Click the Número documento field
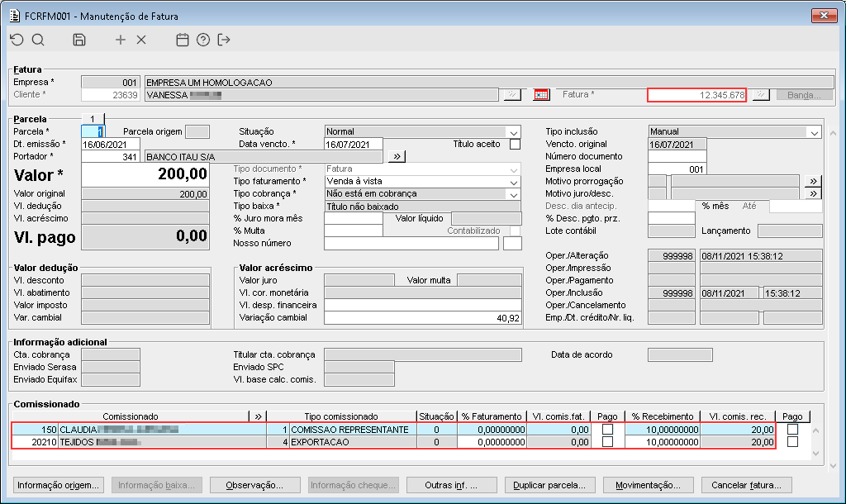This screenshot has width=846, height=504. [677, 156]
